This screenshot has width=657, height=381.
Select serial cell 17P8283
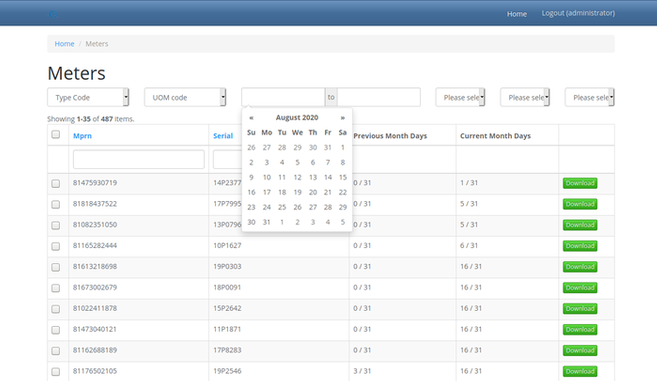click(x=227, y=350)
